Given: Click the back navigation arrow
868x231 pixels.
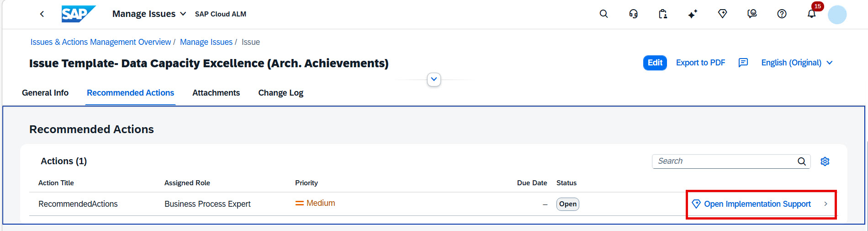Looking at the screenshot, I should [x=42, y=14].
